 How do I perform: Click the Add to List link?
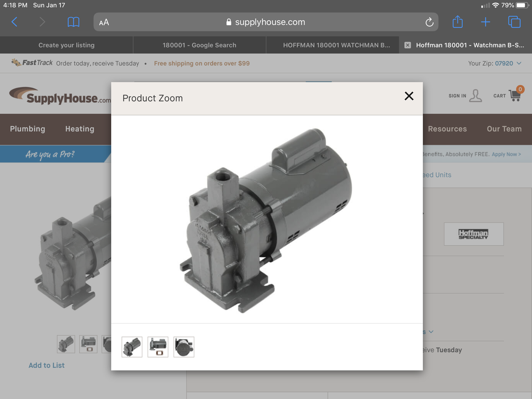click(47, 365)
